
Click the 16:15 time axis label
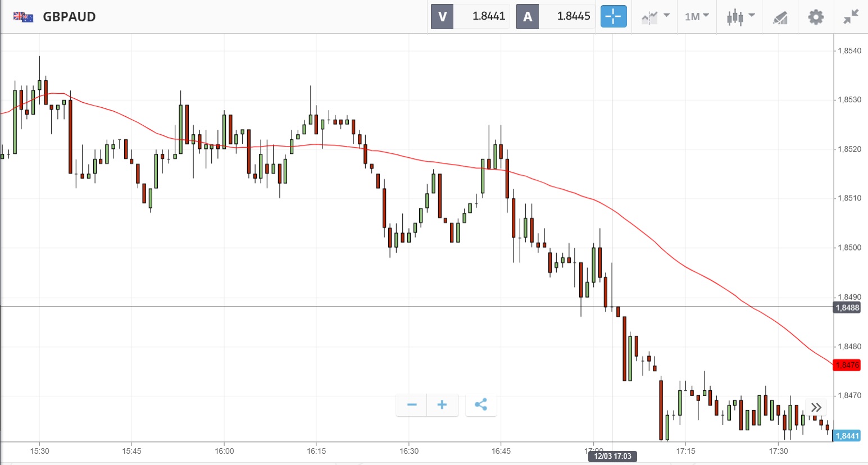(316, 451)
